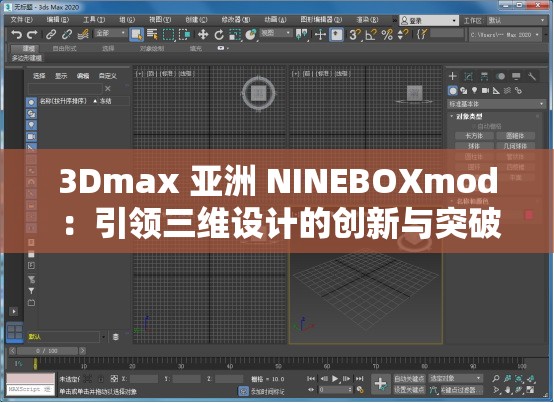Click in the X coordinate field

144,379
